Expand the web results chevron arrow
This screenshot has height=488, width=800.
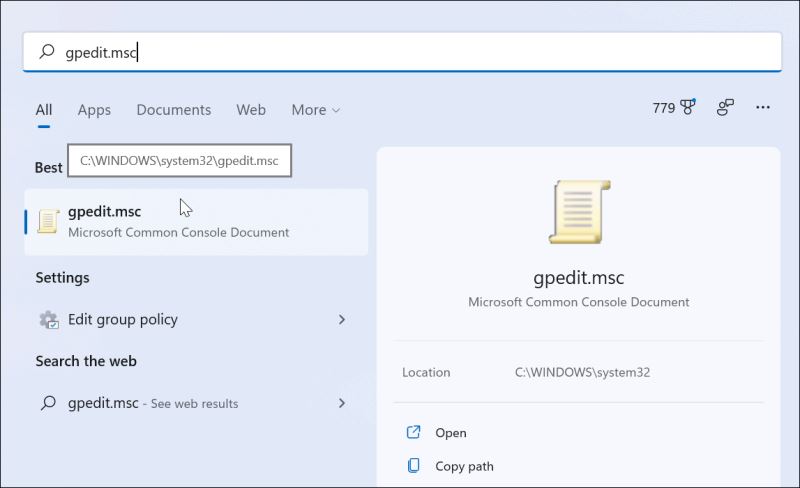tap(342, 403)
